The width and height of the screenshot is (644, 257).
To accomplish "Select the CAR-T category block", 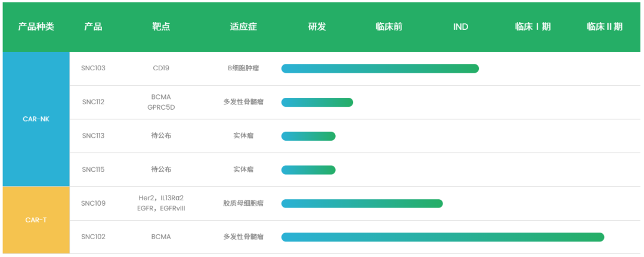I will pyautogui.click(x=36, y=220).
